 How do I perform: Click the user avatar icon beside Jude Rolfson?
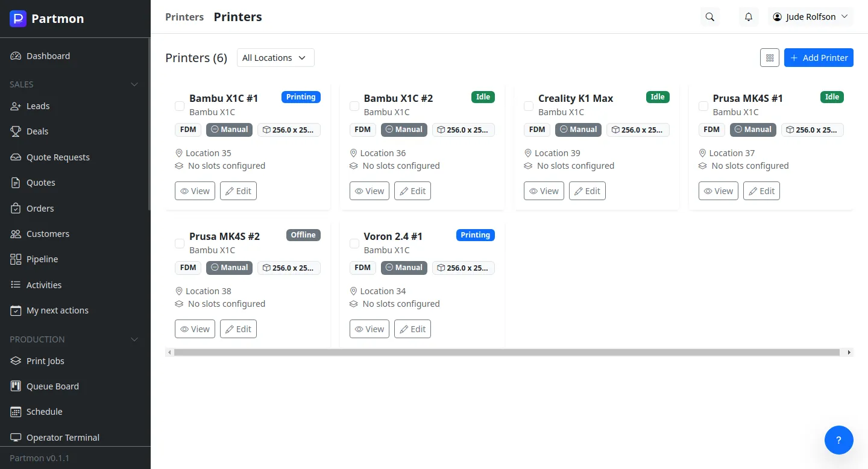(778, 17)
